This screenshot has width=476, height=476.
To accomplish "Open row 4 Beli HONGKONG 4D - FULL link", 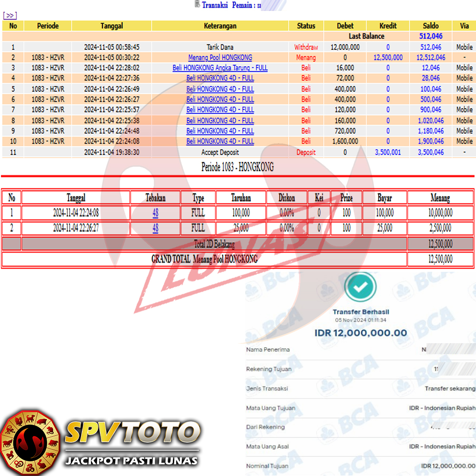I will pyautogui.click(x=220, y=78).
